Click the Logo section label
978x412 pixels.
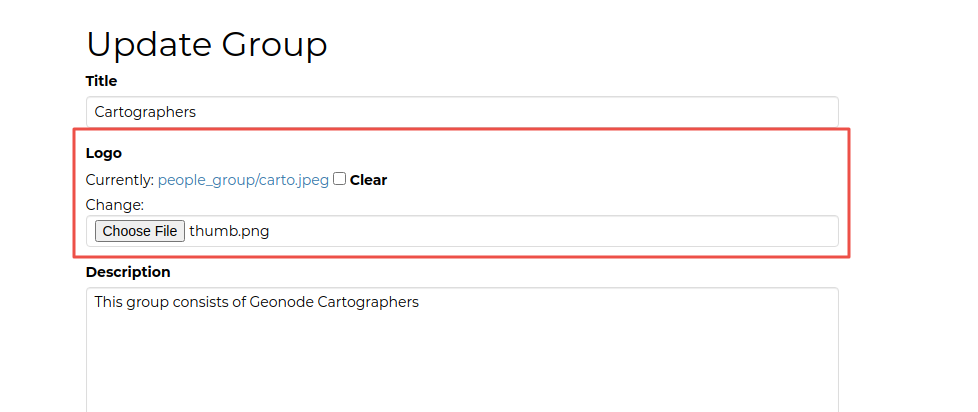tap(104, 153)
